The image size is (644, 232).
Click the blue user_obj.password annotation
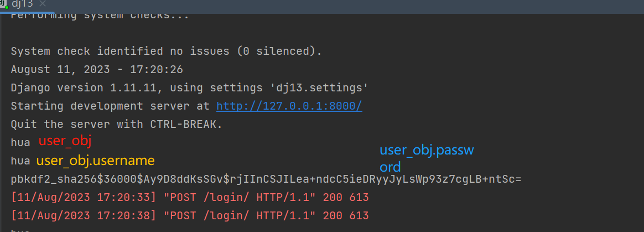[x=426, y=158]
